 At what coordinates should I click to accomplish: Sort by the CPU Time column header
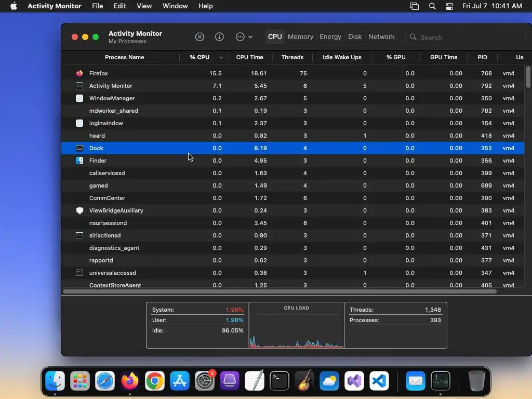point(250,57)
